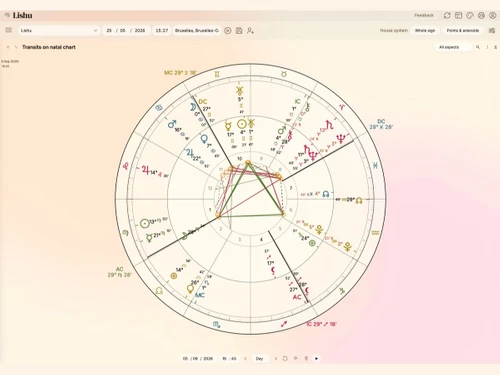Add a new person with the user-plus icon

(250, 31)
